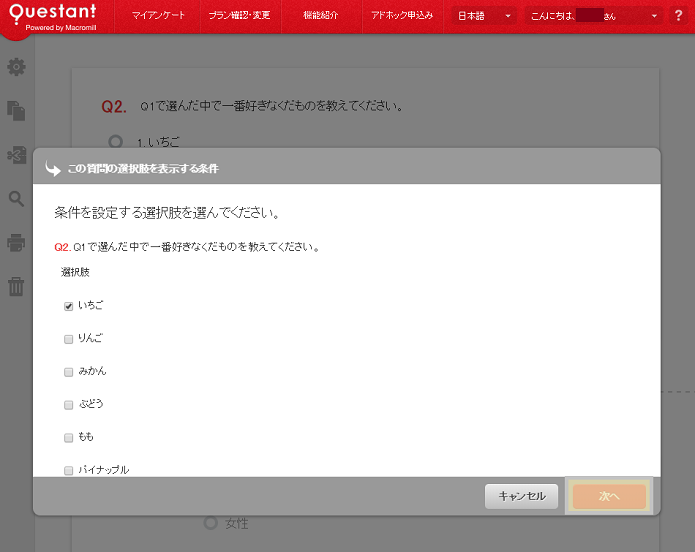Click the copy pages icon in sidebar
This screenshot has width=695, height=552.
16,110
